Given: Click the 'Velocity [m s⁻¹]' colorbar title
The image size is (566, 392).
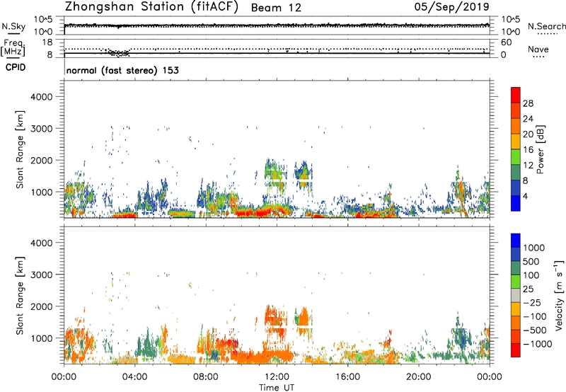Looking at the screenshot, I should tap(559, 295).
